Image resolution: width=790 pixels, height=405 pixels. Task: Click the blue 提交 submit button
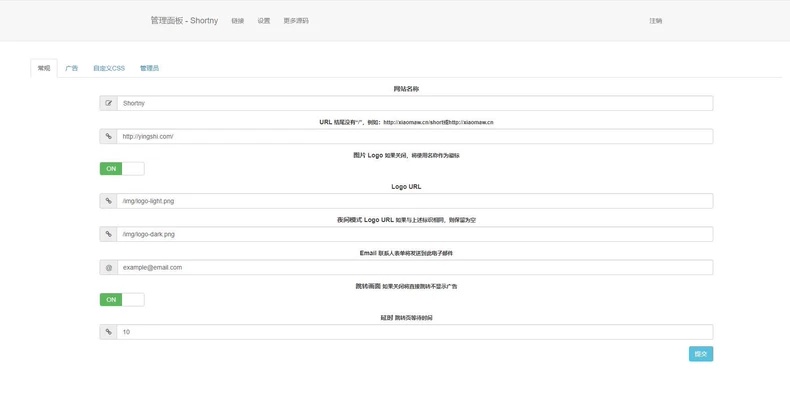[701, 354]
